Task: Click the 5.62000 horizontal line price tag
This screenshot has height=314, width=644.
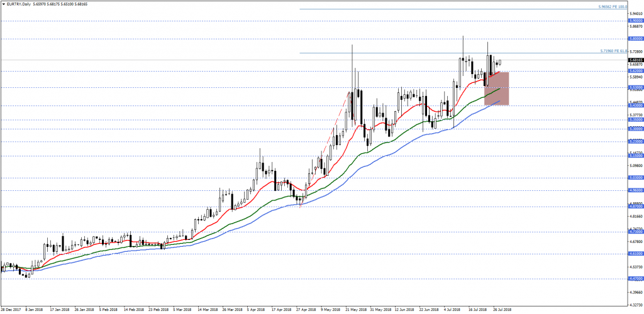Action: [635, 71]
